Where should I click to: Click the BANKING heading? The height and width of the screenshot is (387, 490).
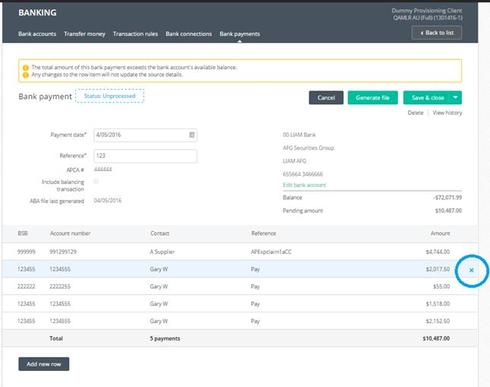click(37, 13)
